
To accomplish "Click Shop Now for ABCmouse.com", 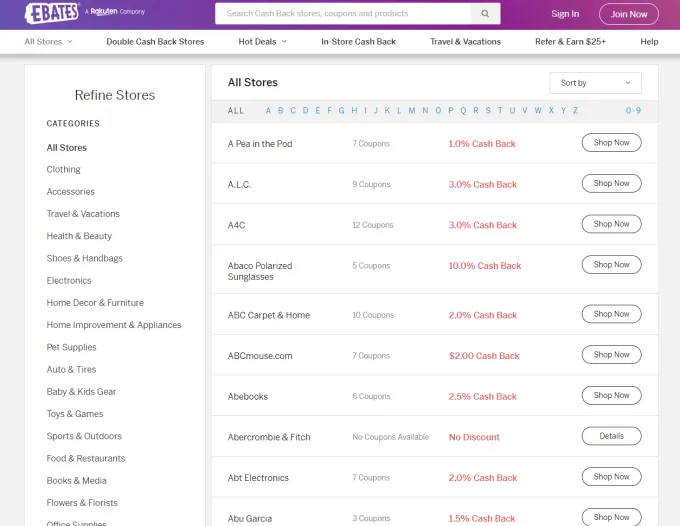I will (x=611, y=355).
